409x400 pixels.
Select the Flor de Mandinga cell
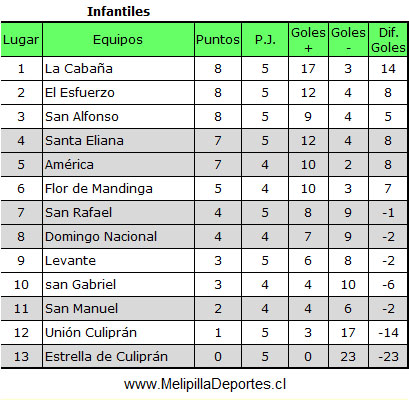coord(118,189)
